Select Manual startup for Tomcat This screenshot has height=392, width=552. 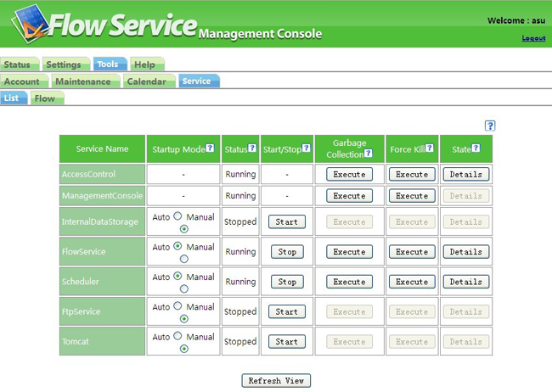point(183,349)
